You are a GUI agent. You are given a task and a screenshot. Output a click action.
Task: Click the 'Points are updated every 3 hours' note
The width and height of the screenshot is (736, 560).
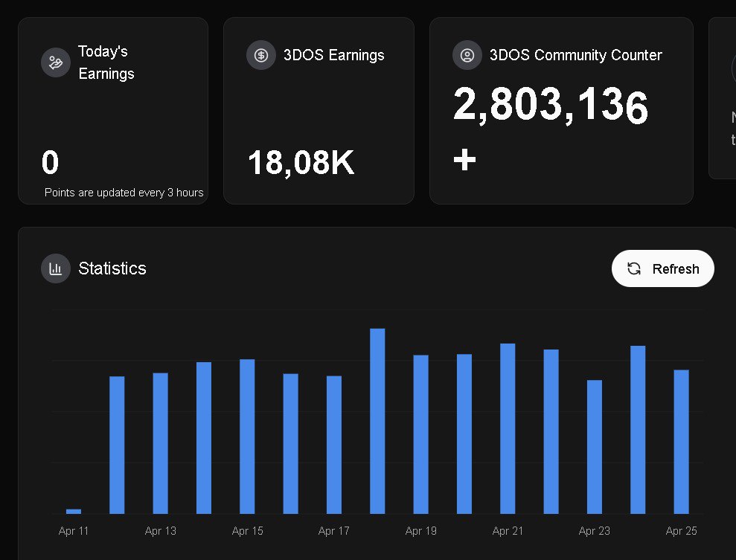[124, 193]
